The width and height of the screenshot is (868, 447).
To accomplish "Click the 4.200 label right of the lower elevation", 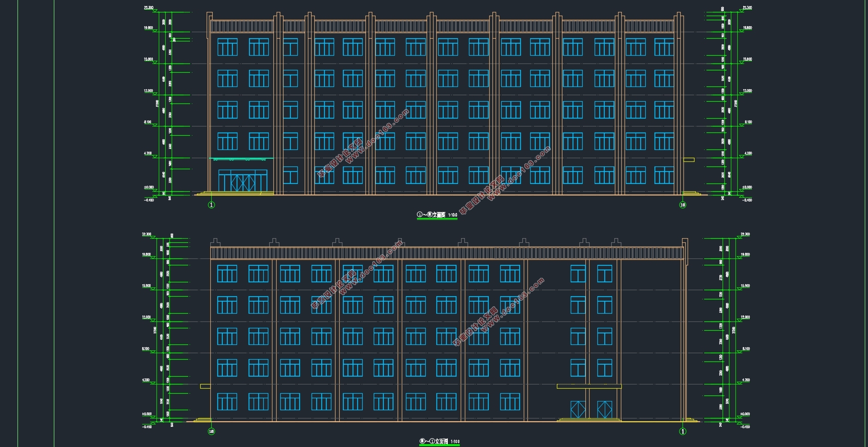I will 746,380.
